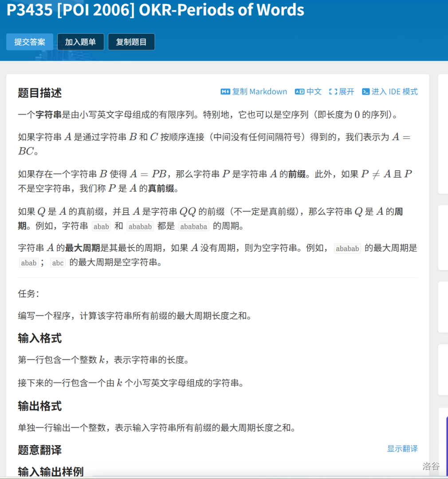Click the terminal icon beside 进入 IDE 模式
The height and width of the screenshot is (479, 448).
tap(365, 92)
